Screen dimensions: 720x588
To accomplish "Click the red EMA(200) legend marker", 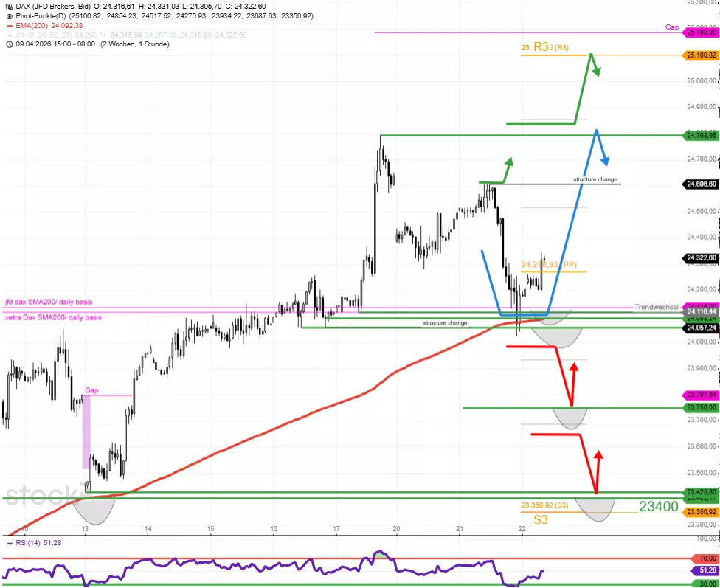I will coord(8,24).
